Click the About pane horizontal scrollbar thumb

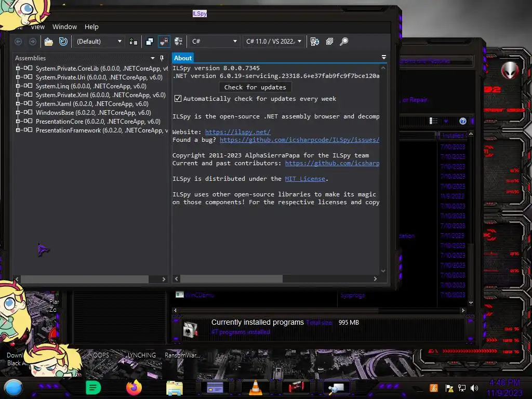point(231,279)
